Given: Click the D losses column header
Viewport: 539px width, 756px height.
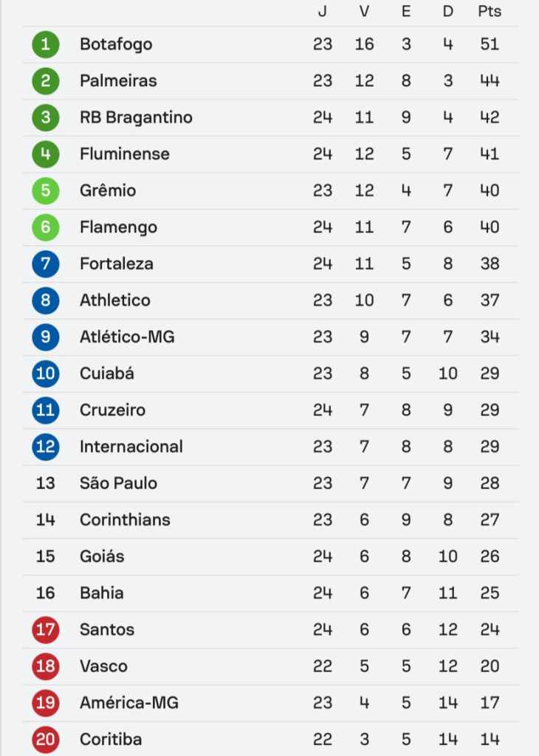Looking at the screenshot, I should [x=448, y=11].
